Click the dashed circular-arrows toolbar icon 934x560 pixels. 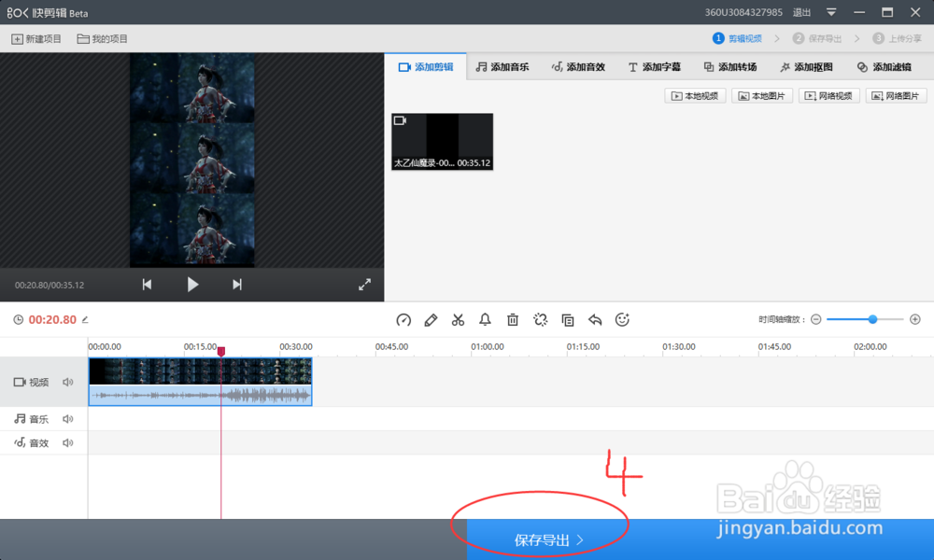pyautogui.click(x=540, y=320)
